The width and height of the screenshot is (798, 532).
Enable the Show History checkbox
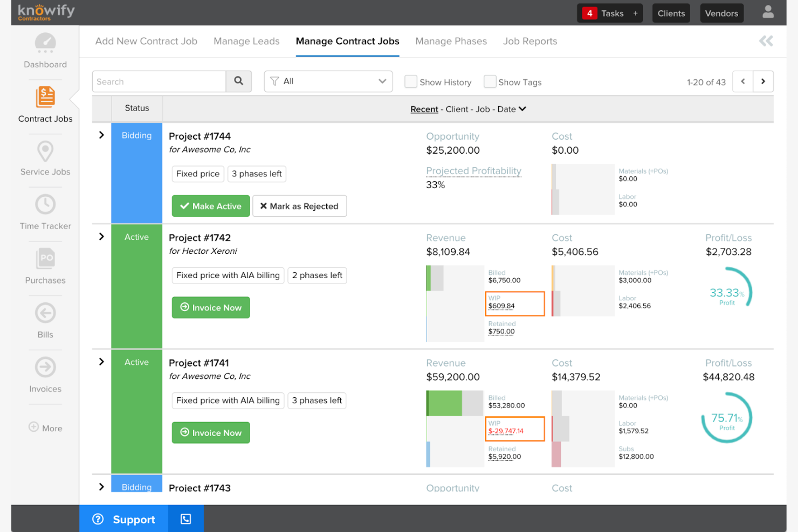[411, 81]
